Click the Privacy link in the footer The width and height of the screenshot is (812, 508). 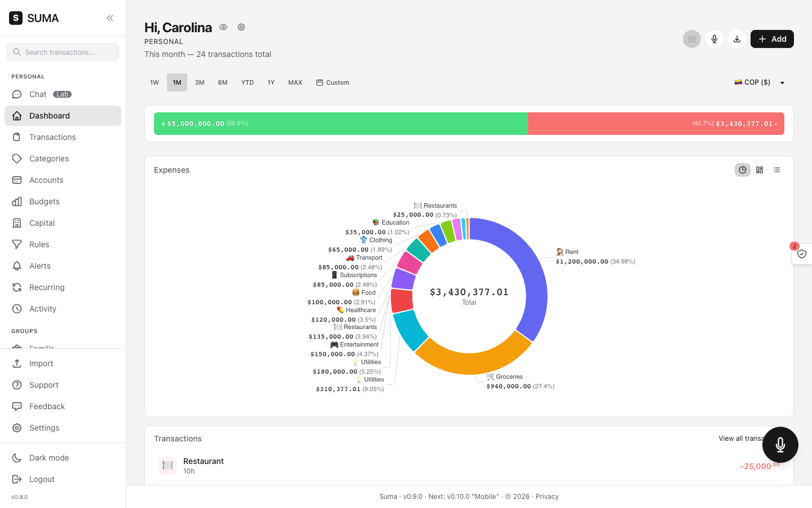[547, 497]
